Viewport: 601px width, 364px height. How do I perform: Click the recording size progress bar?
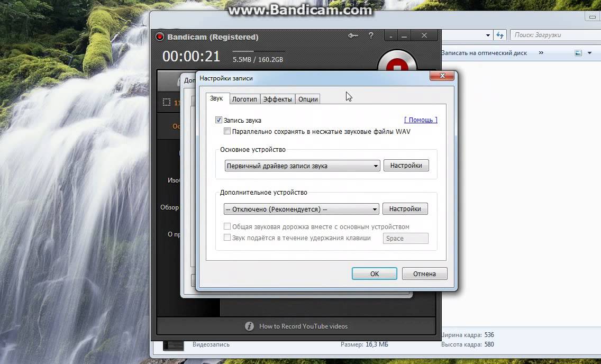point(259,51)
